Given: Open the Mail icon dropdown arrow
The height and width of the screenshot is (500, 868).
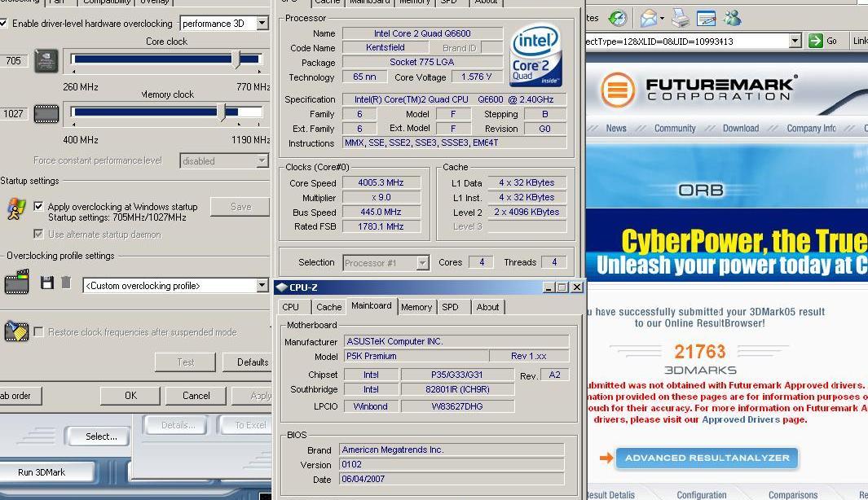Looking at the screenshot, I should pyautogui.click(x=662, y=19).
